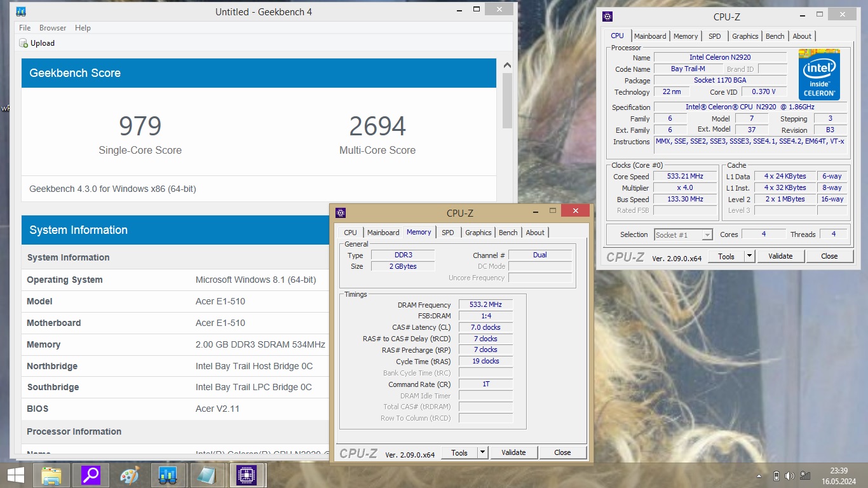Image resolution: width=868 pixels, height=488 pixels.
Task: Select Graphics tab in the right CPU-Z window
Action: point(745,36)
